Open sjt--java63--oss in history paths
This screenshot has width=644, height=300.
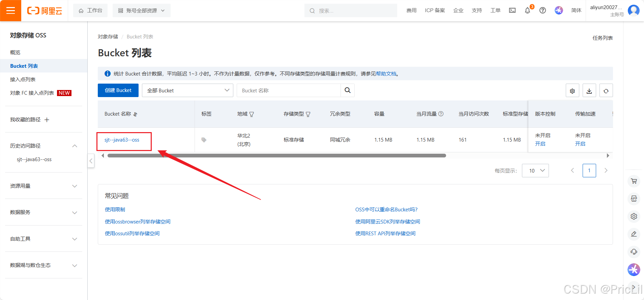coord(34,159)
